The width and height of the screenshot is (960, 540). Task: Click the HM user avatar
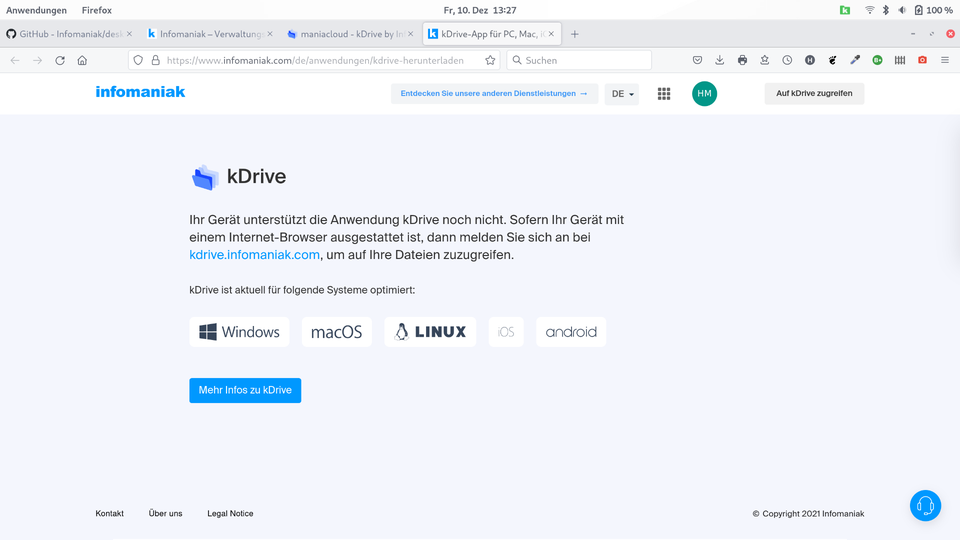[x=704, y=94]
